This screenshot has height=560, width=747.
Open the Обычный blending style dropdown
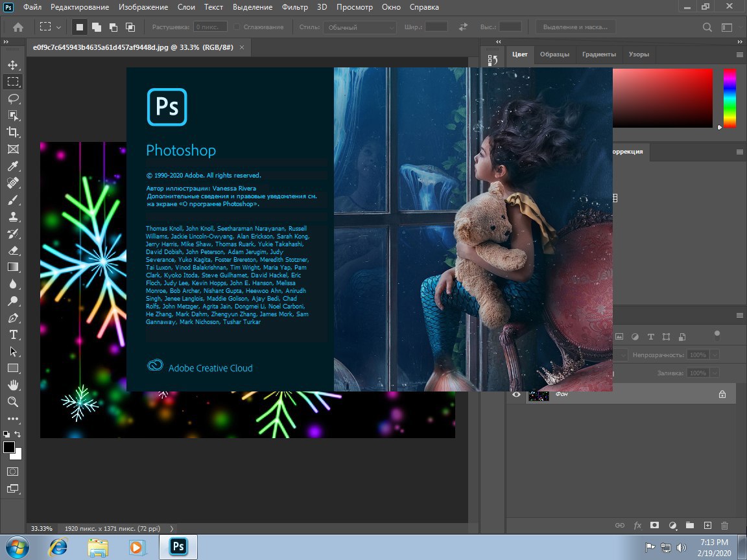(x=359, y=27)
